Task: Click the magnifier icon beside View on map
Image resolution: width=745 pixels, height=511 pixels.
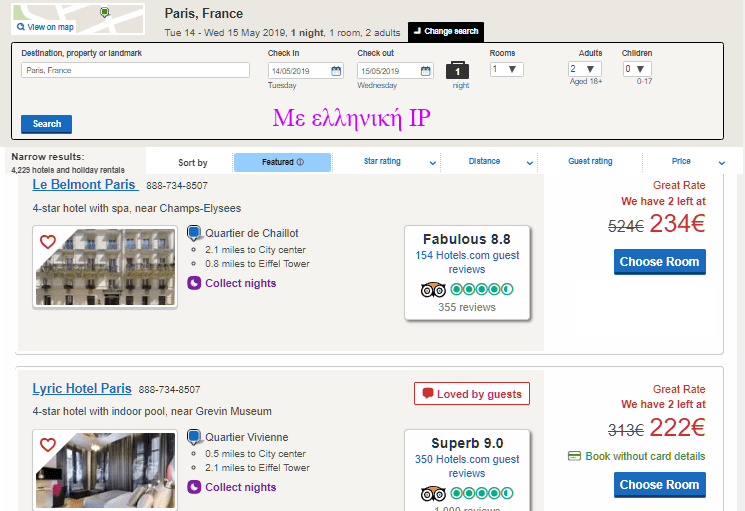Action: [x=20, y=27]
